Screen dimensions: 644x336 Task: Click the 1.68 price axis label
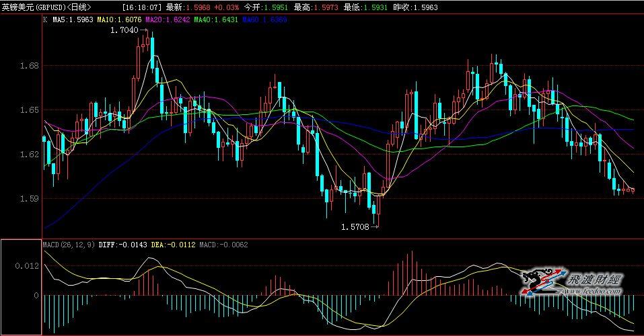[x=29, y=66]
